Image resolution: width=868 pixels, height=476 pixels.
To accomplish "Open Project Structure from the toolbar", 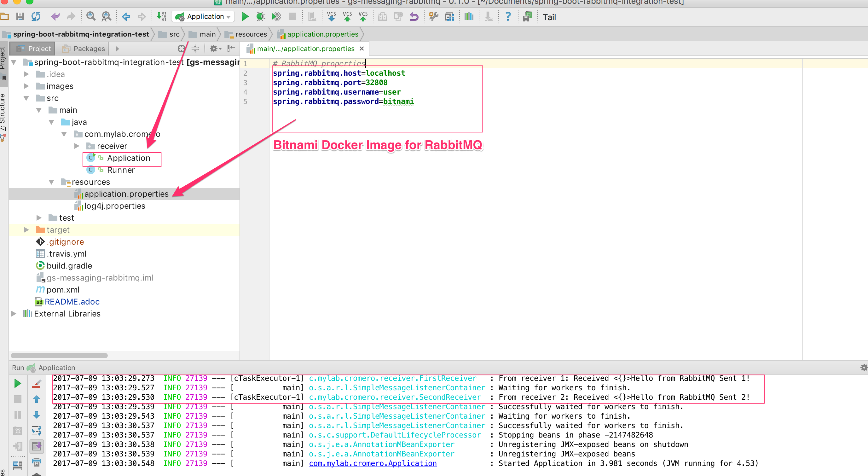I will click(449, 16).
